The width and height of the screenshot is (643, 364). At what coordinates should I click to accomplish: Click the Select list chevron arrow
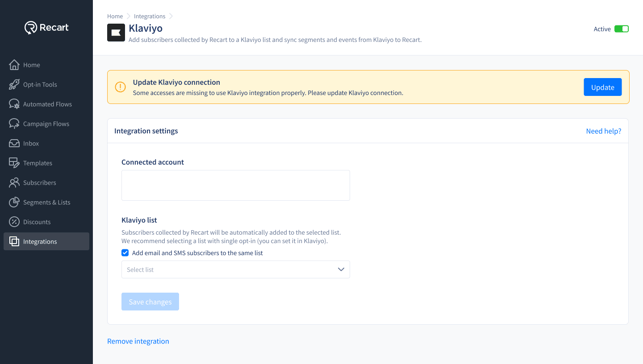click(x=341, y=269)
